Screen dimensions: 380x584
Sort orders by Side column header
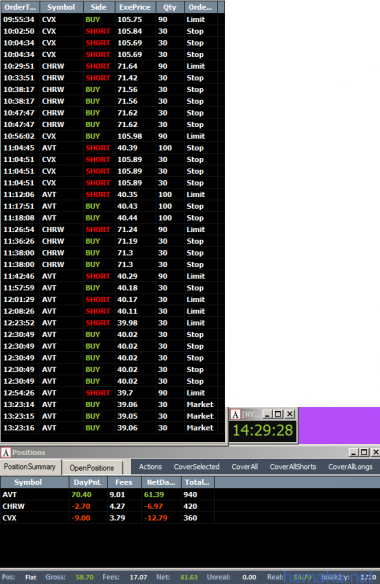point(98,7)
